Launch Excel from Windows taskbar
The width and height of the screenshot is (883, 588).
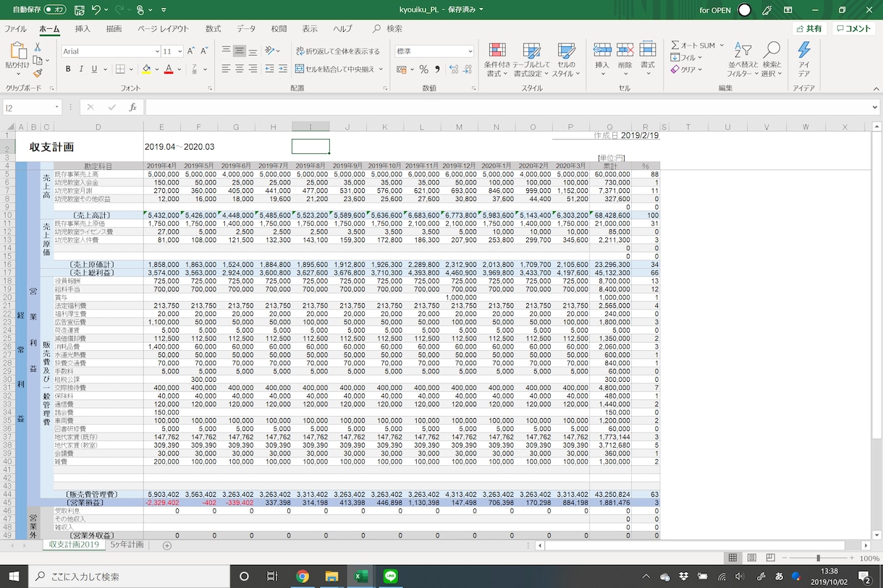[x=361, y=576]
